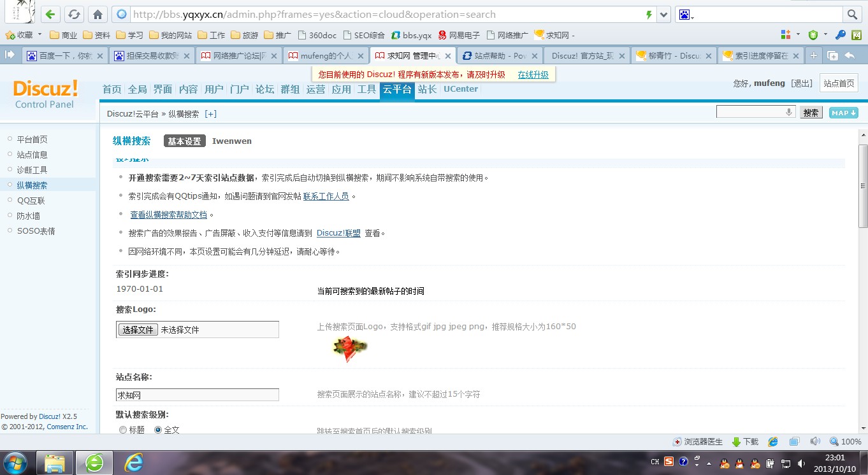Open the UCenter admin menu
Viewport: 868px width, 475px height.
coord(461,89)
